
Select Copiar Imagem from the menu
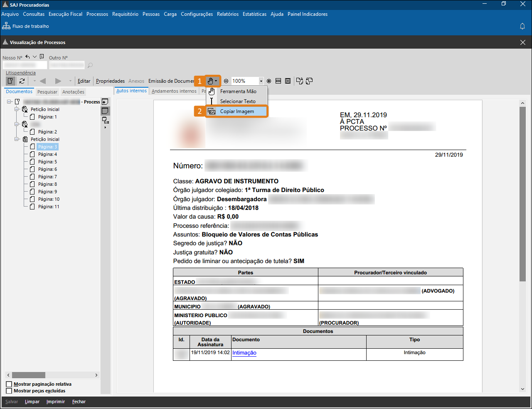[237, 111]
